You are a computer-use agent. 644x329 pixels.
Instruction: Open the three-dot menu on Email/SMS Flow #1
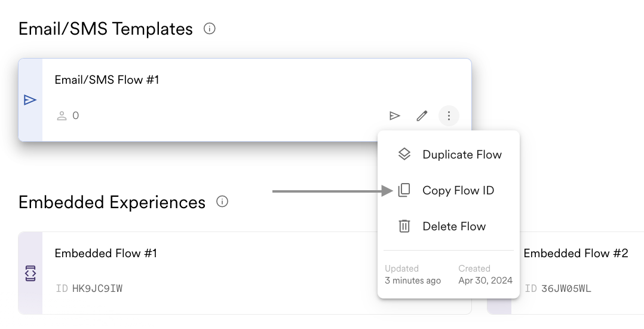pyautogui.click(x=449, y=116)
